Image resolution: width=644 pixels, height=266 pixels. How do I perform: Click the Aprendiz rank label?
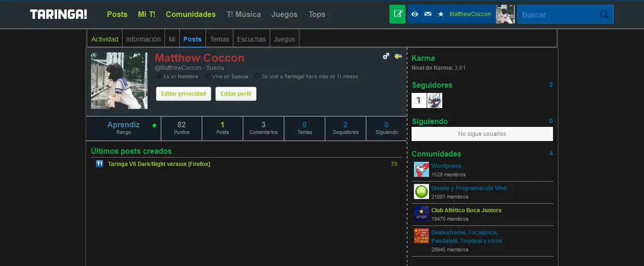click(124, 125)
